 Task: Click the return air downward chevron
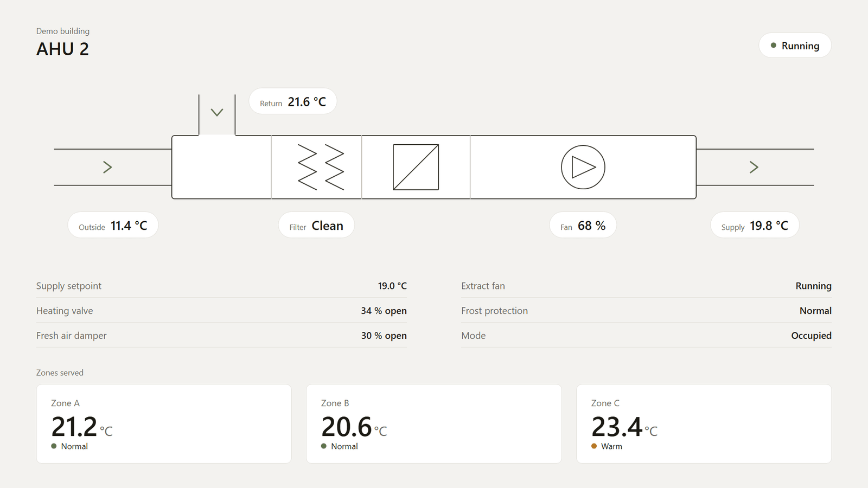(217, 113)
